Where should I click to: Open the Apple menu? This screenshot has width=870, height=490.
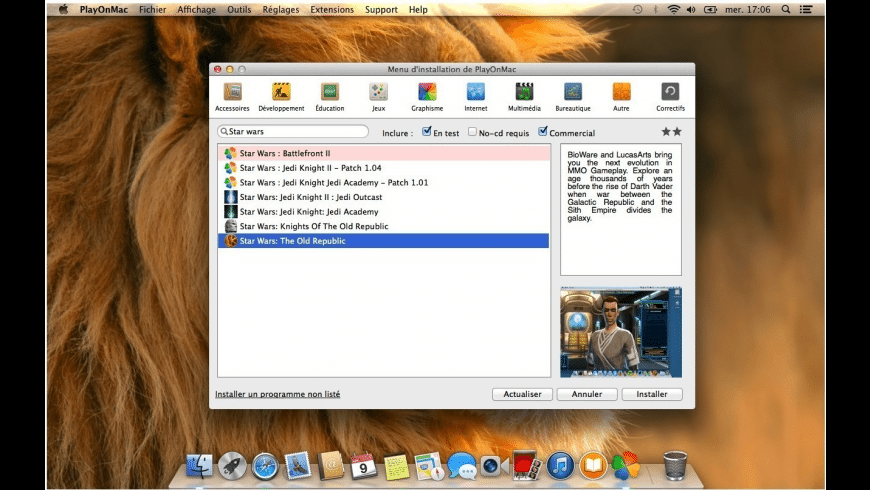tap(63, 9)
